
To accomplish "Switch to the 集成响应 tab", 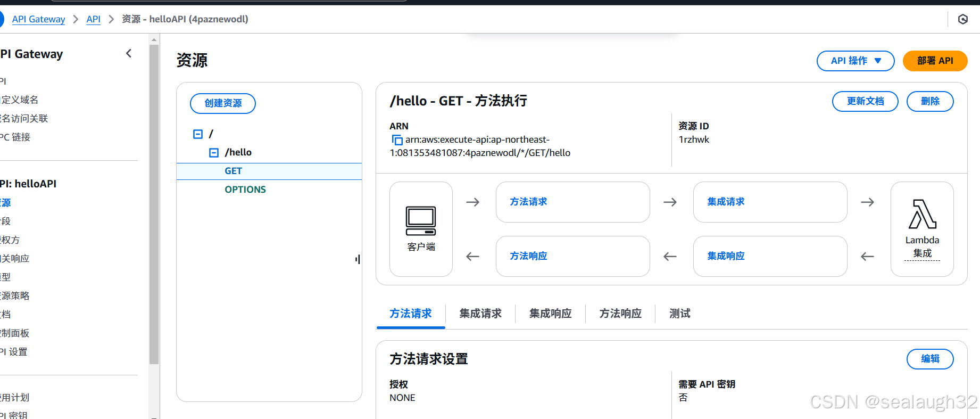I will (550, 314).
